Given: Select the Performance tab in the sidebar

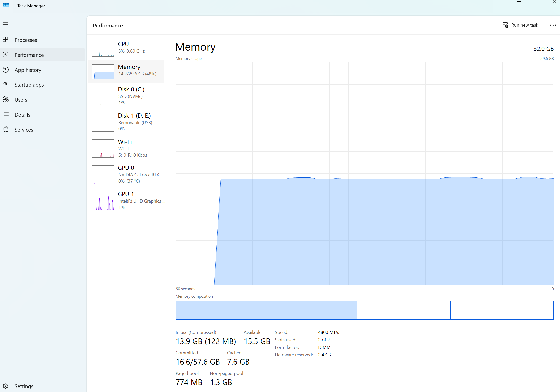Looking at the screenshot, I should tap(29, 55).
